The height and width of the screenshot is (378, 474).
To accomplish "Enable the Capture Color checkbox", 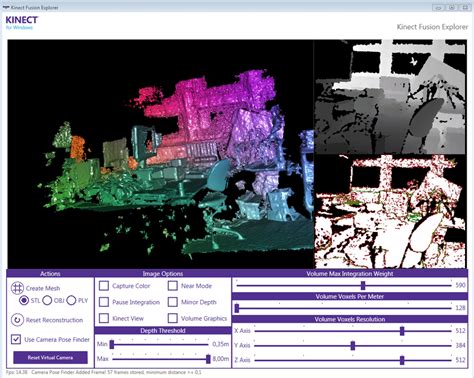I will click(104, 286).
